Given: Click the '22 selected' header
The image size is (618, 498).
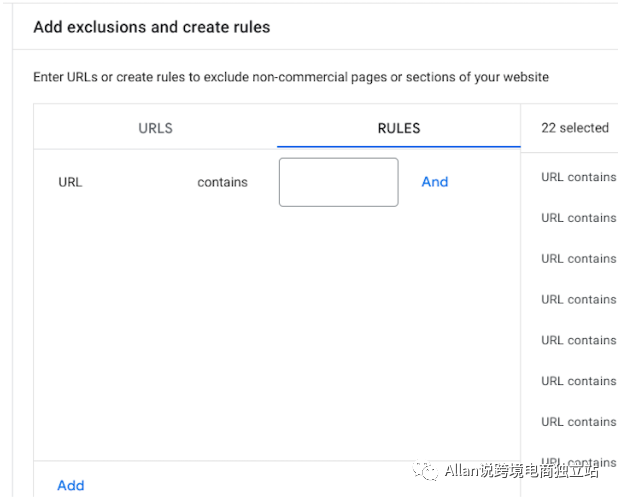Looking at the screenshot, I should click(x=574, y=128).
